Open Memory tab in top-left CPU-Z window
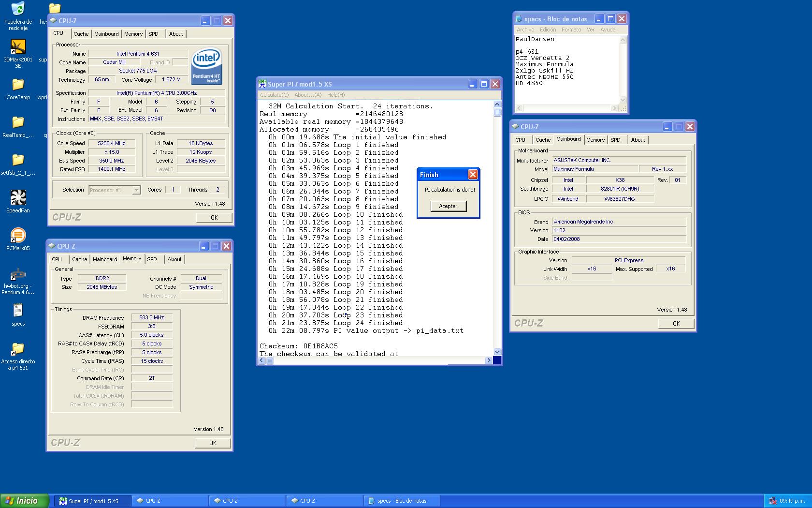Image resolution: width=812 pixels, height=508 pixels. click(133, 34)
